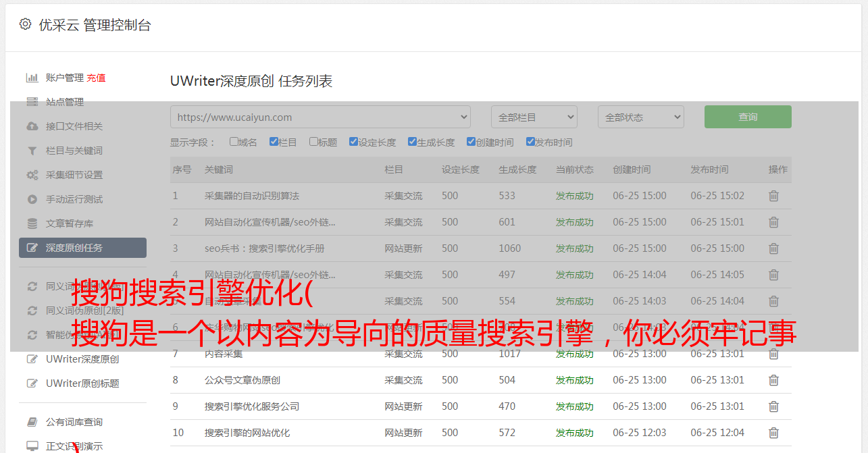
Task: Click trash icon for row created 06-25 14:04
Action: pyautogui.click(x=774, y=275)
